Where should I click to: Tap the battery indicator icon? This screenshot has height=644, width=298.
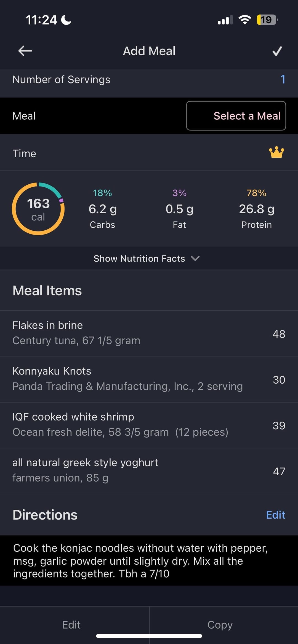[x=267, y=20]
